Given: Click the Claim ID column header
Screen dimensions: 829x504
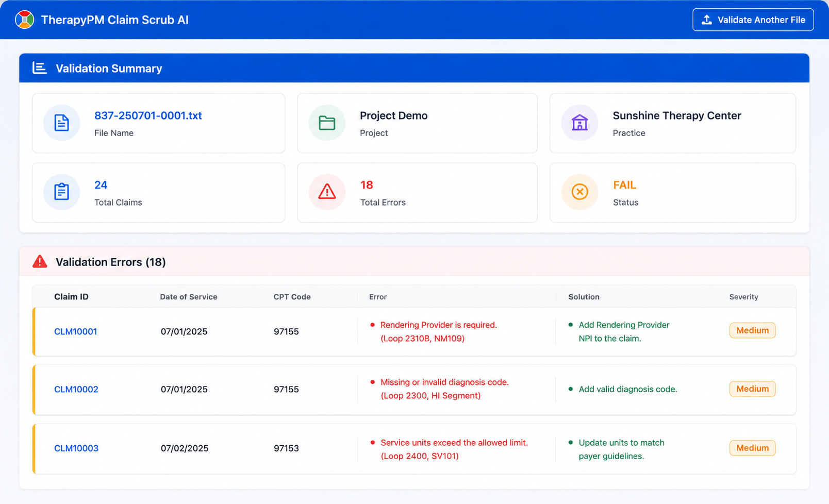Looking at the screenshot, I should pos(71,297).
